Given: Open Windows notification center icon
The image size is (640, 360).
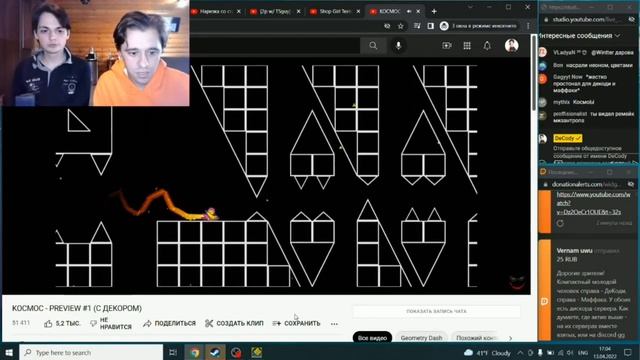Looking at the screenshot, I should tap(628, 352).
